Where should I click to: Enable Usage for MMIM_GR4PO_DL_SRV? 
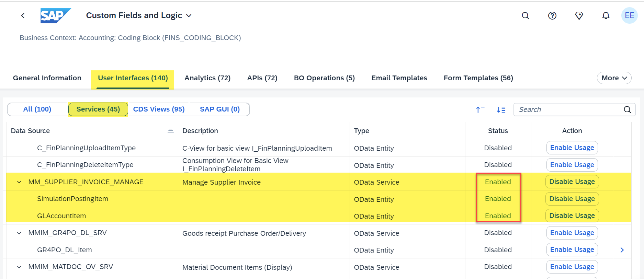pos(572,233)
